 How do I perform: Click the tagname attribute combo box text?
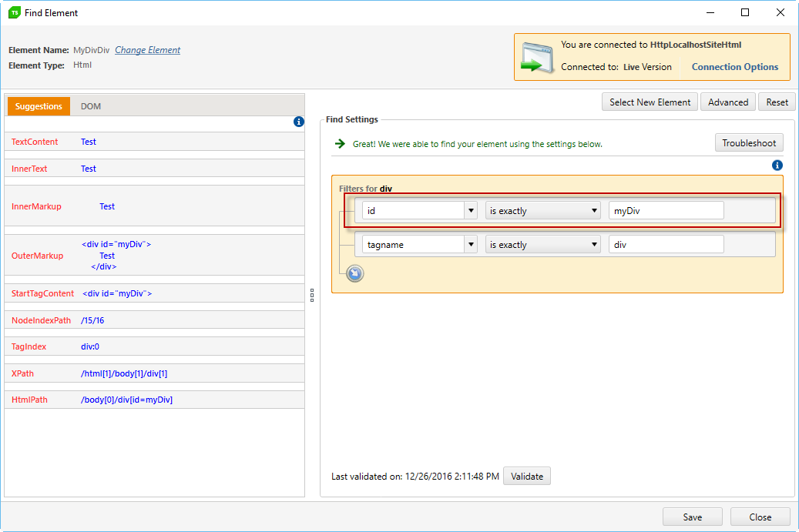pyautogui.click(x=413, y=244)
